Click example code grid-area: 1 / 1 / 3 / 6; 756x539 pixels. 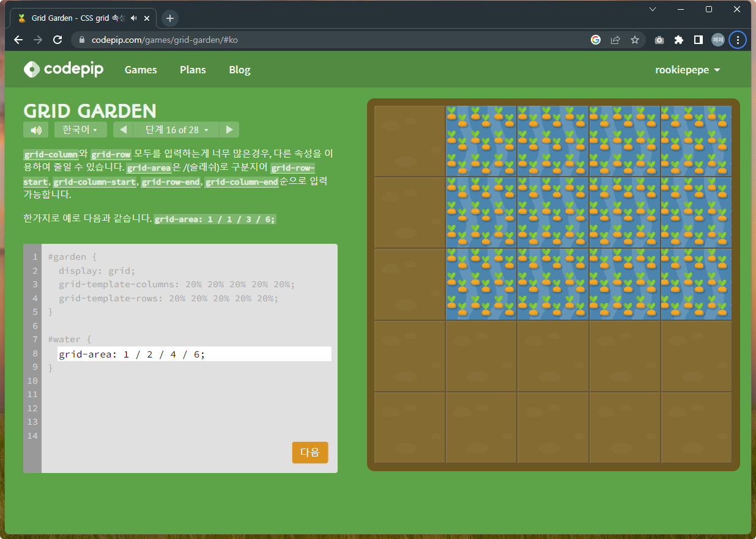pyautogui.click(x=215, y=219)
